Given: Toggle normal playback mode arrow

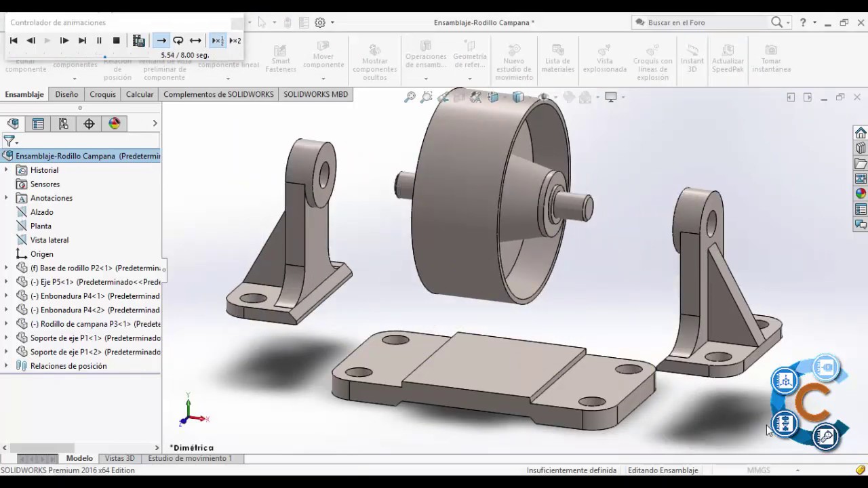Looking at the screenshot, I should [161, 41].
